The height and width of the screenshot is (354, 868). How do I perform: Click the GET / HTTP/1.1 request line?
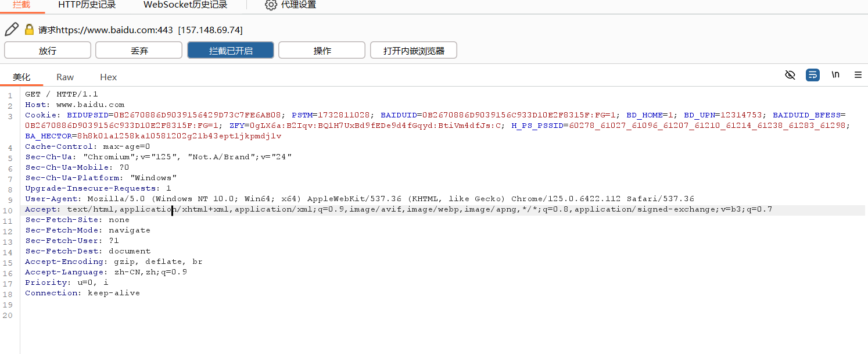tap(62, 94)
